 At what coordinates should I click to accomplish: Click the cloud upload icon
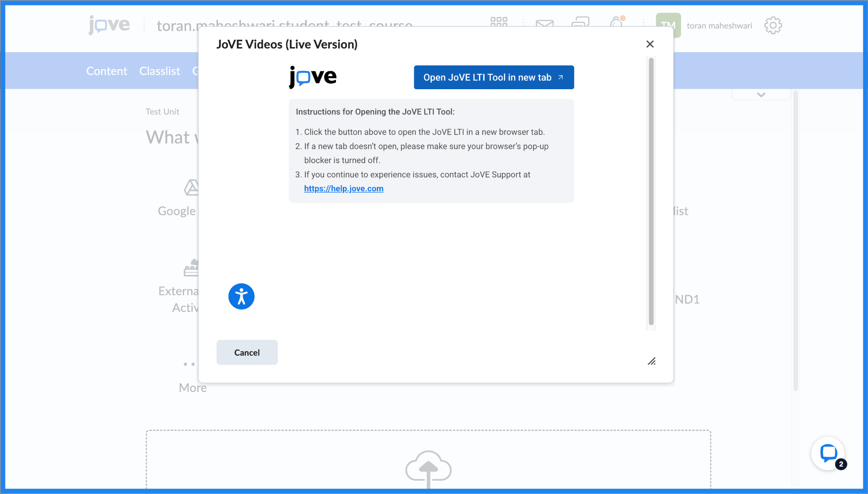tap(428, 469)
